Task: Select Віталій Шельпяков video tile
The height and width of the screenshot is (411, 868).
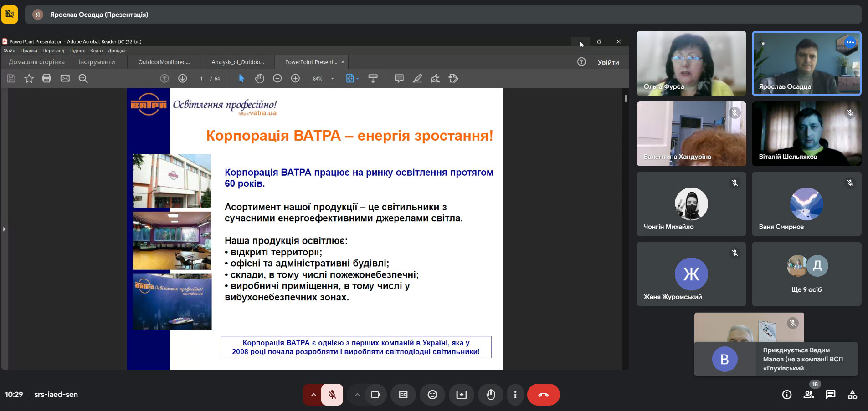Action: pos(806,134)
